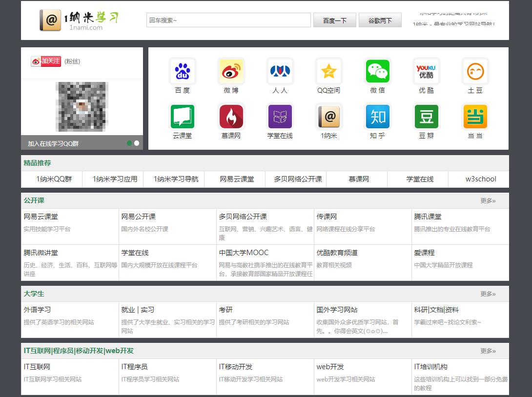Open Youku (优酷) via its icon
Image resolution: width=532 pixels, height=397 pixels.
426,71
